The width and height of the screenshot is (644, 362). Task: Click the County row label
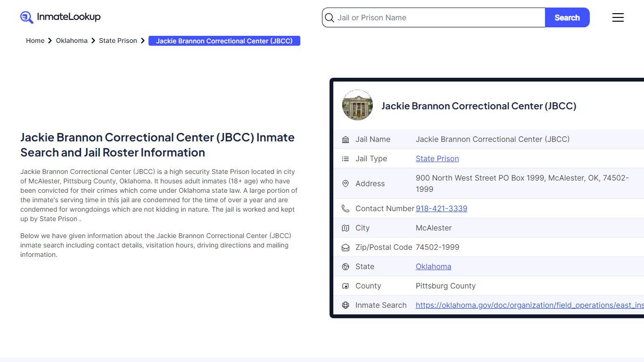[368, 286]
